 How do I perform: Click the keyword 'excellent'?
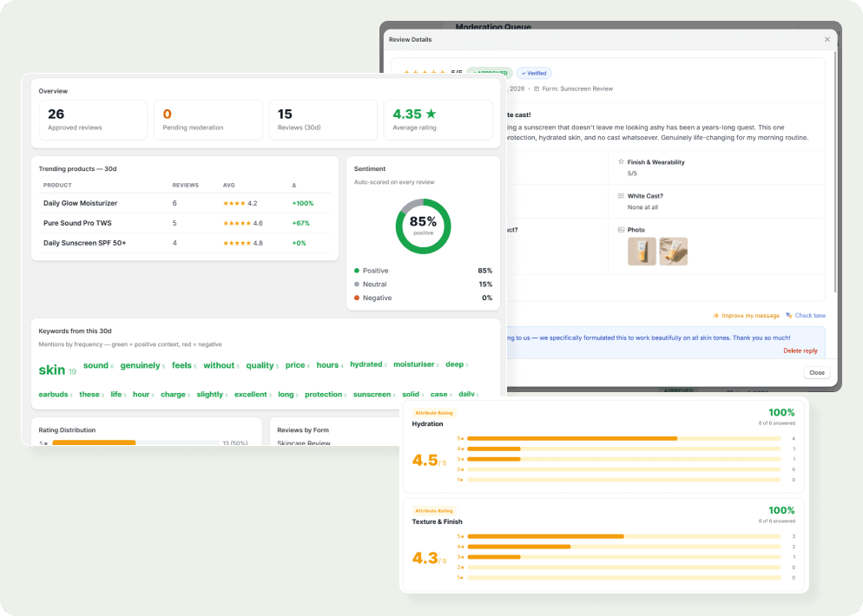coord(253,395)
